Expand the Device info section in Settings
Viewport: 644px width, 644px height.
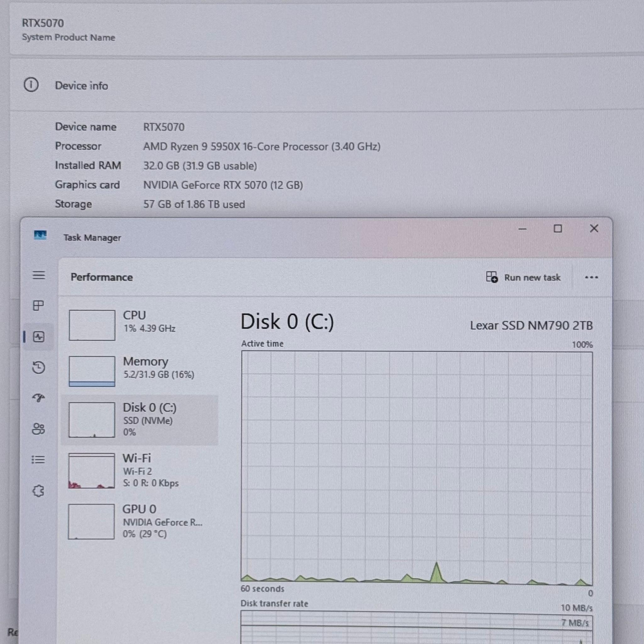tap(327, 85)
